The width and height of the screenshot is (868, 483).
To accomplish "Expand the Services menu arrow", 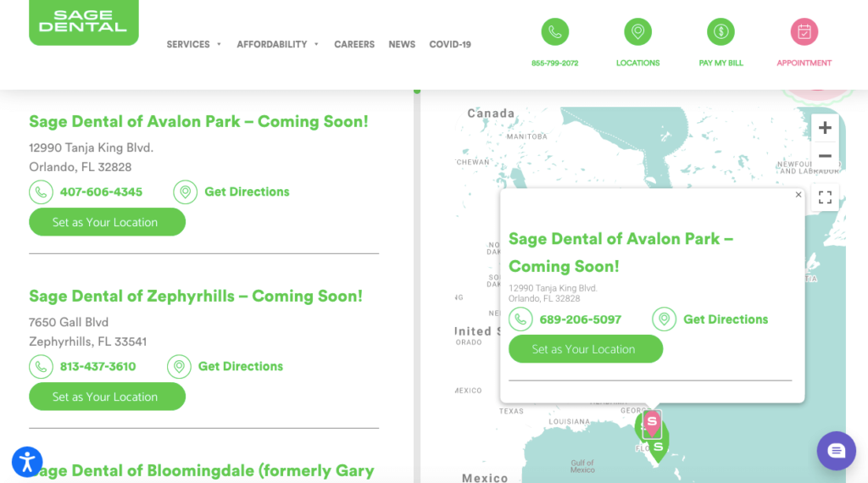I will (220, 44).
